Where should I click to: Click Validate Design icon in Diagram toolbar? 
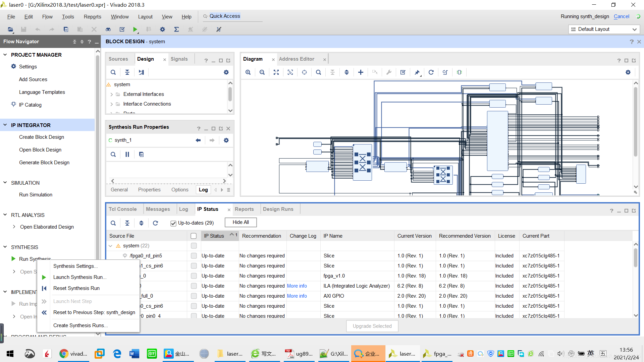click(x=403, y=72)
